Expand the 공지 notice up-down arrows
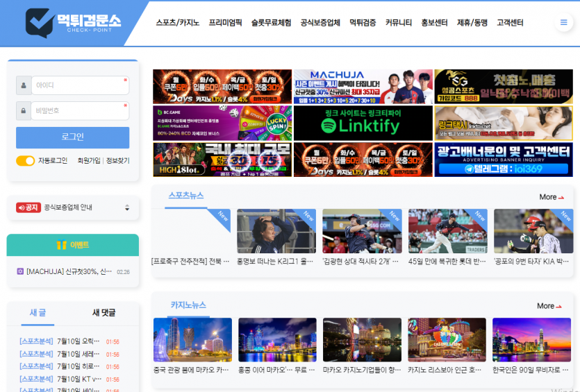 [127, 207]
